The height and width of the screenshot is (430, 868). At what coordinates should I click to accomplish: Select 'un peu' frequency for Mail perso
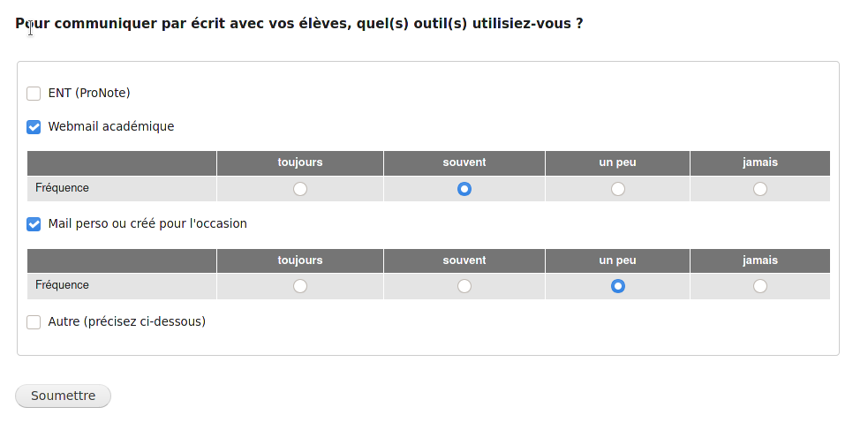[618, 286]
